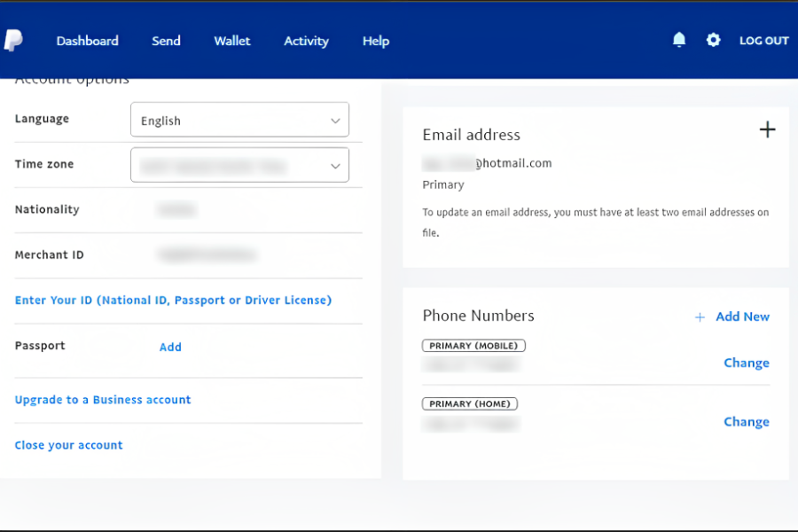The height and width of the screenshot is (532, 798).
Task: Click Add New phone number
Action: [x=742, y=317]
